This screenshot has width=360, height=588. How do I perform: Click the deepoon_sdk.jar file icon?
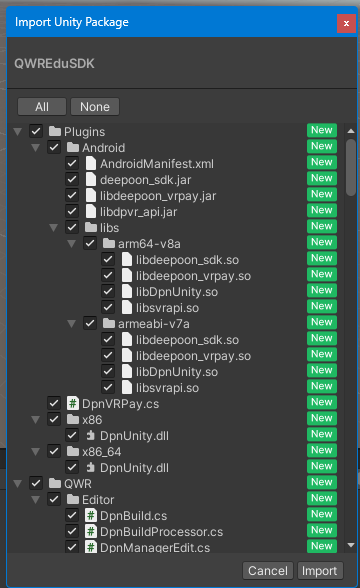91,179
